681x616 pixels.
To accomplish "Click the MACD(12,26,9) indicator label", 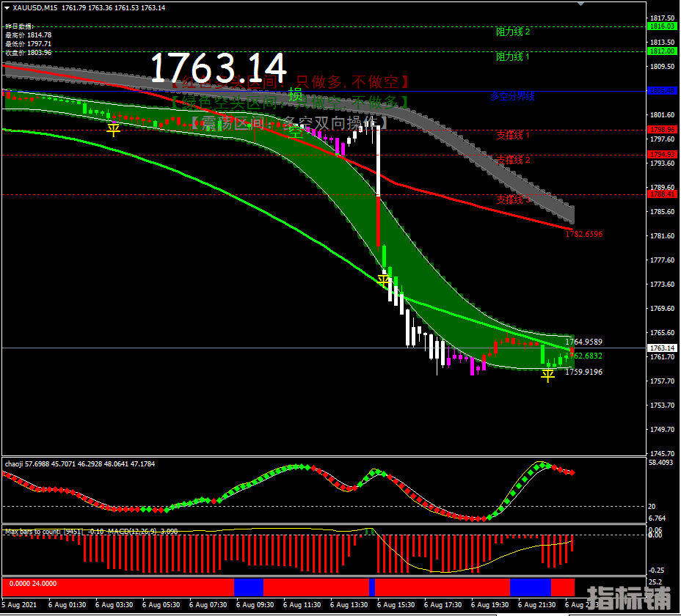I will (134, 532).
